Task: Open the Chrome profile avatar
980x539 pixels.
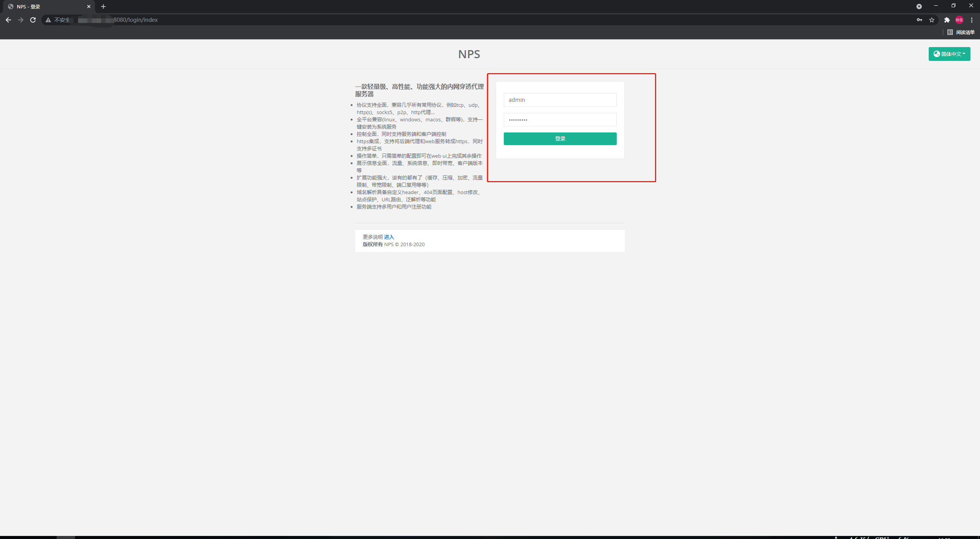Action: [959, 20]
